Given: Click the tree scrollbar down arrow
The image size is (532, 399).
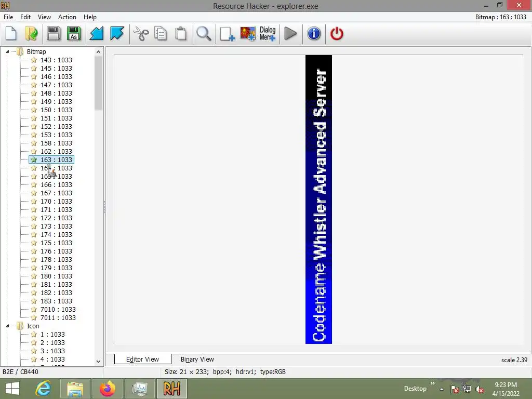Looking at the screenshot, I should [98, 362].
